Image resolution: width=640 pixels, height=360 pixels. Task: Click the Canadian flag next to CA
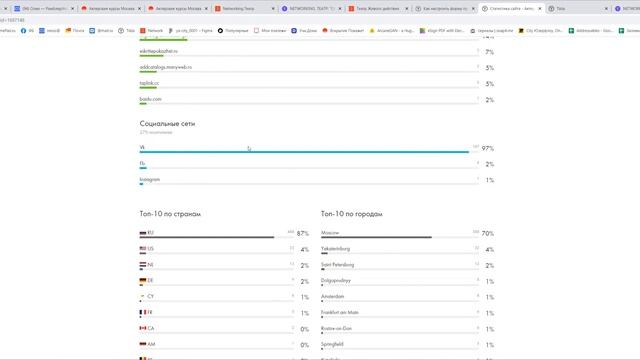142,328
